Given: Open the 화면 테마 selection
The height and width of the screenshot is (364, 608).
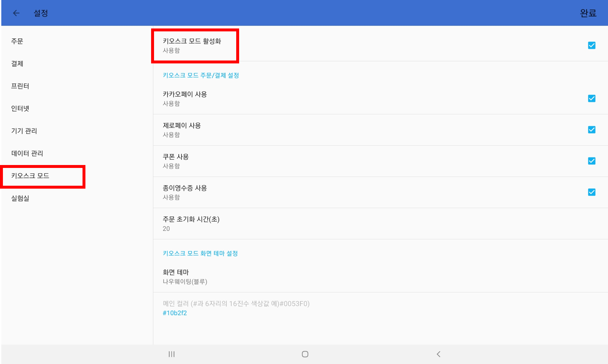Looking at the screenshot, I should tap(381, 277).
